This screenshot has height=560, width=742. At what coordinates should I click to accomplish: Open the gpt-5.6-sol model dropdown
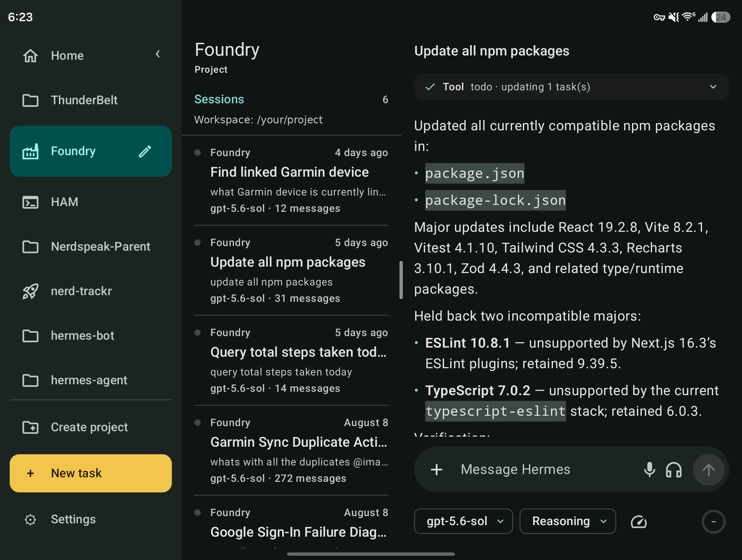click(x=463, y=521)
